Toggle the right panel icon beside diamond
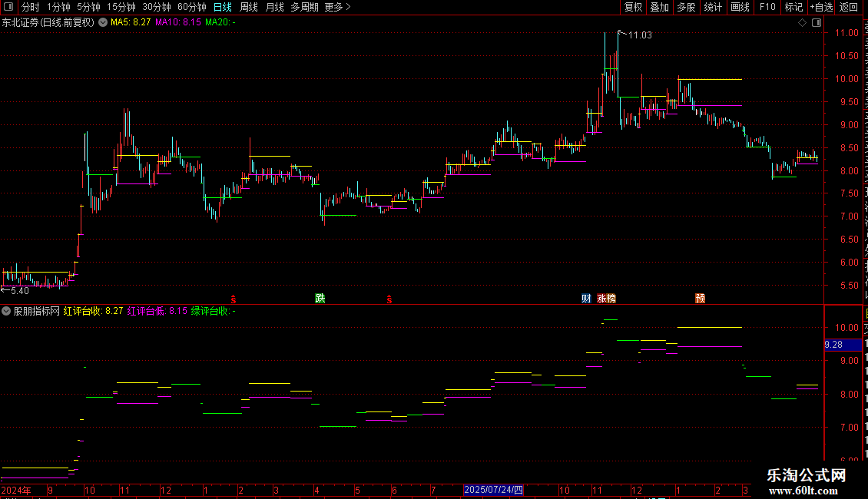Viewport: 868px width, 499px height. click(817, 23)
